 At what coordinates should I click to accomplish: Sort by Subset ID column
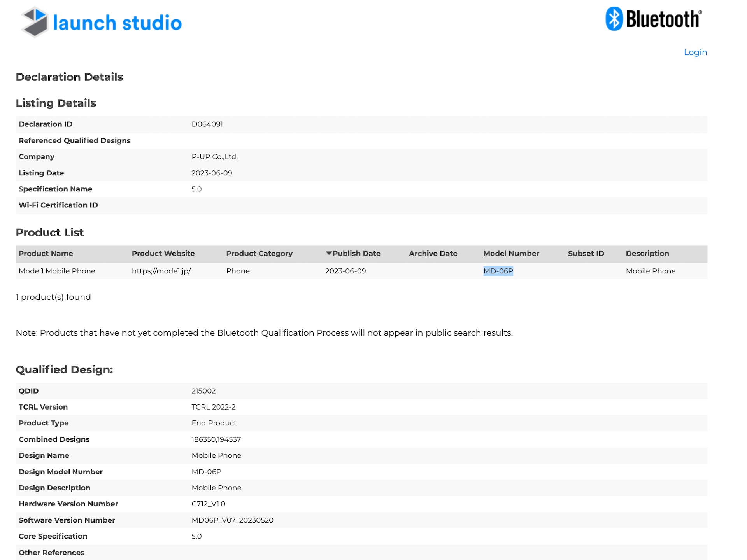coord(586,254)
